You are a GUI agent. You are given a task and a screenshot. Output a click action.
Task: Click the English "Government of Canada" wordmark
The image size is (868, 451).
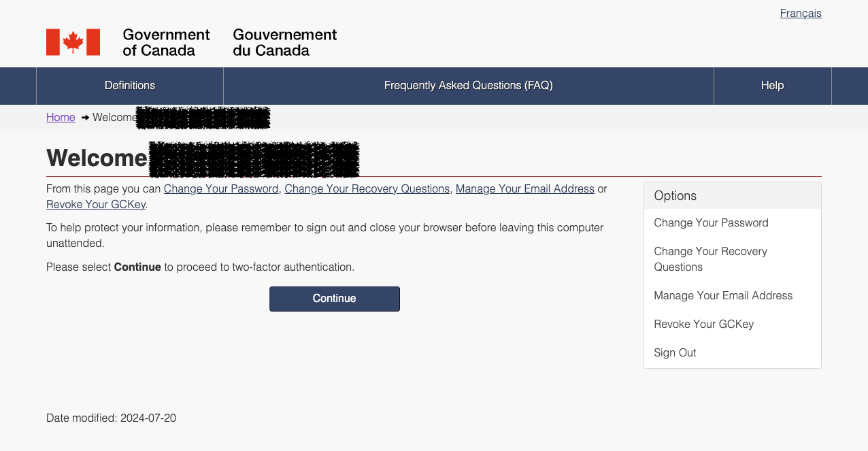(x=166, y=42)
